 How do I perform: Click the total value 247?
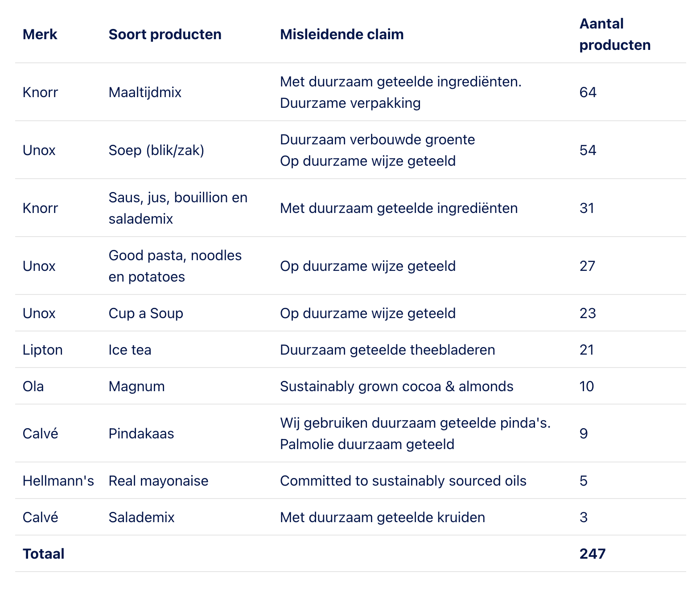tap(592, 554)
